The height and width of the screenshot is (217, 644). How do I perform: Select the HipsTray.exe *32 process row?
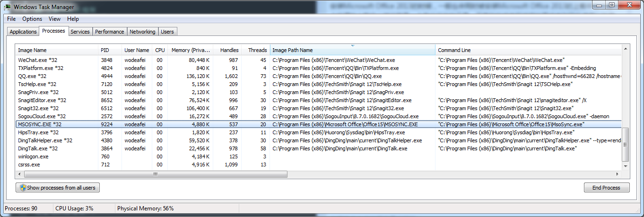click(x=318, y=132)
